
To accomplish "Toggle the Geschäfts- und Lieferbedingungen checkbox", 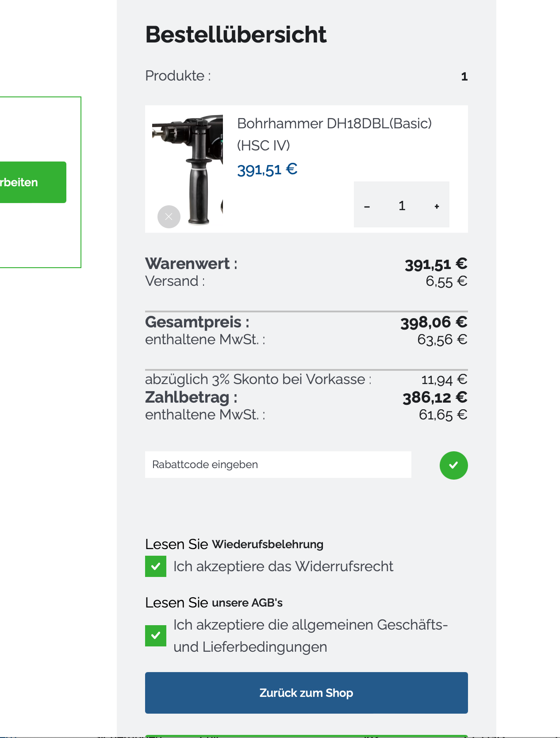I will 156,636.
